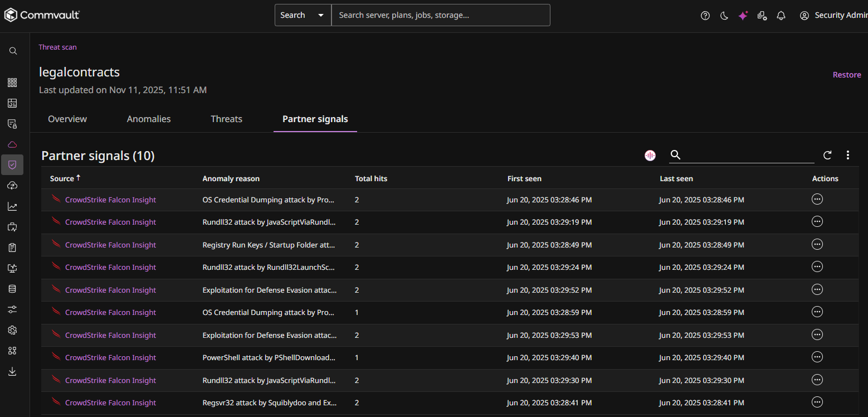Open the sidebar dashboard icon
The width and height of the screenshot is (868, 417).
click(12, 103)
